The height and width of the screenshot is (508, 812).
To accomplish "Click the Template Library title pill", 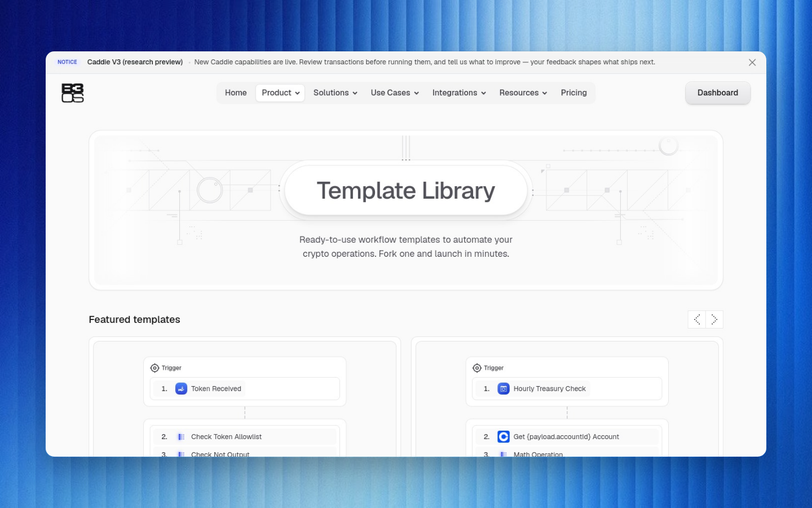I will (406, 191).
